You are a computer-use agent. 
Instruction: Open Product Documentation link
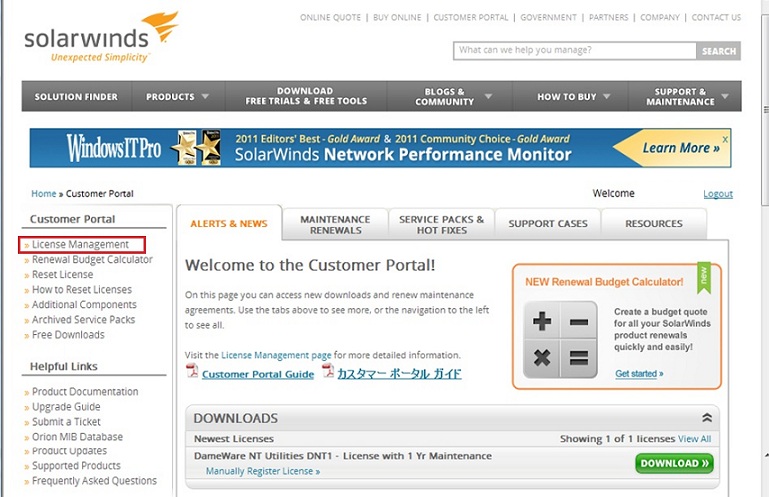pyautogui.click(x=85, y=392)
